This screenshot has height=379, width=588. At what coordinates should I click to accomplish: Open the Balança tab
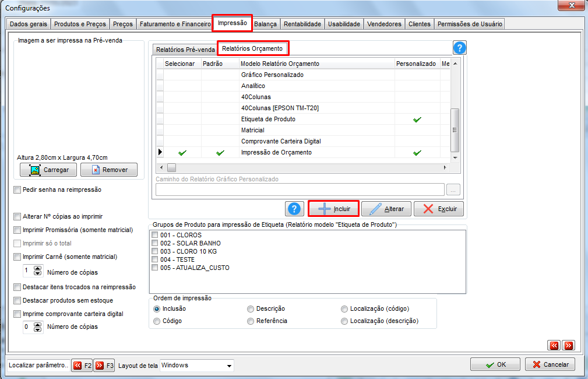click(x=265, y=24)
